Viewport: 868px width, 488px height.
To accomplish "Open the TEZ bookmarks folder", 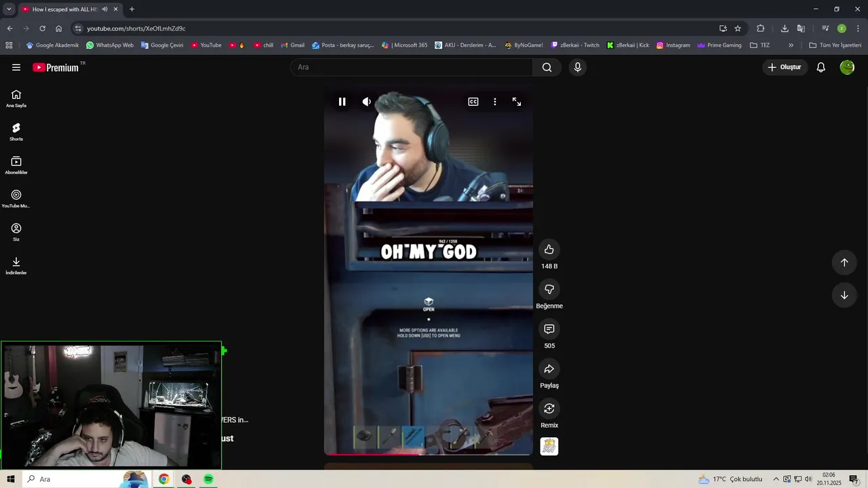I will 759,45.
